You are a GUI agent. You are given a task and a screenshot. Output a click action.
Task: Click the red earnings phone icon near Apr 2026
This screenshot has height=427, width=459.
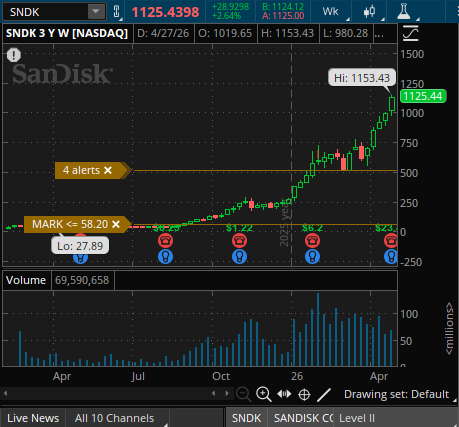390,240
